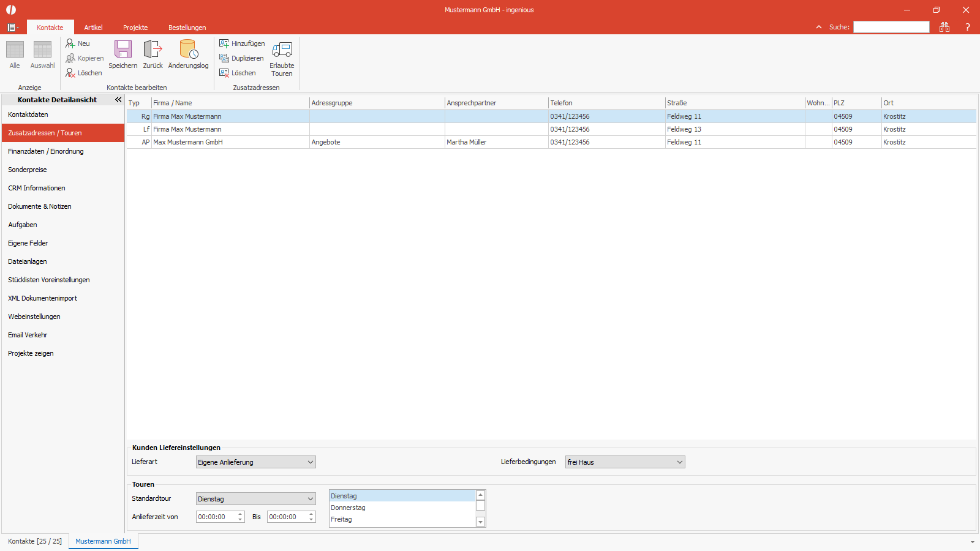Click the binoculars search icon
The image size is (980, 551).
(x=944, y=27)
